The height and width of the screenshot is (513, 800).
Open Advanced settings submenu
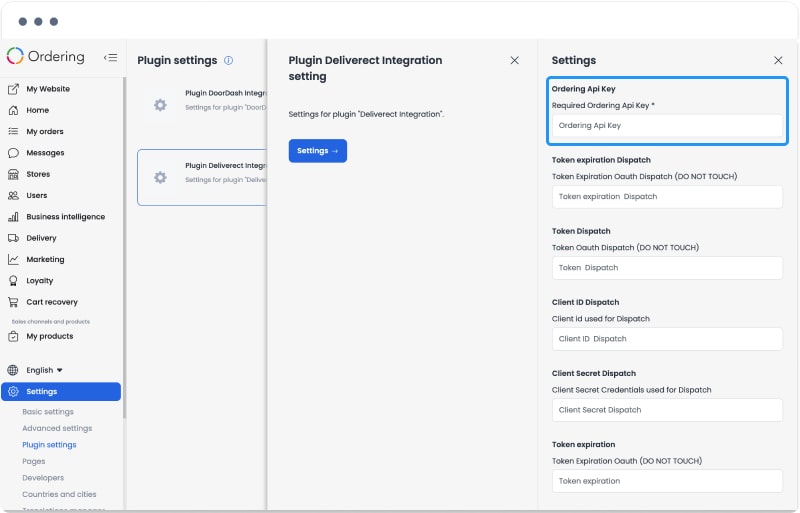pos(57,428)
